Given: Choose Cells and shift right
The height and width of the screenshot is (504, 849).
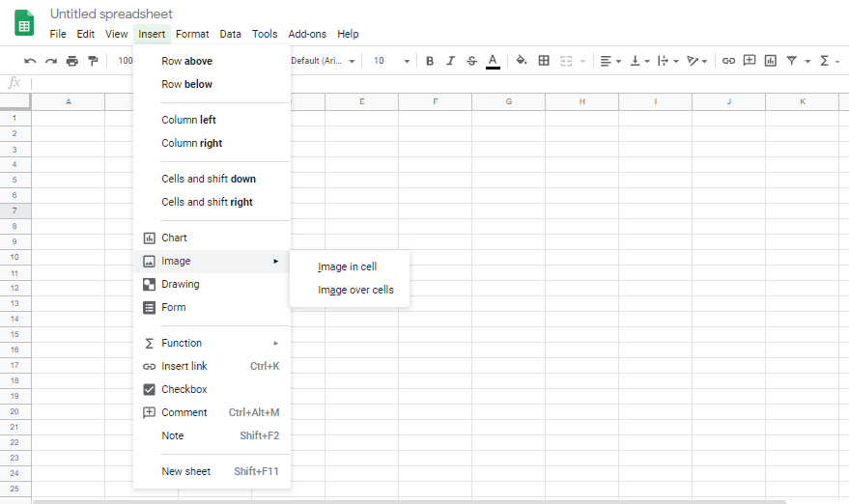Looking at the screenshot, I should pyautogui.click(x=212, y=202).
